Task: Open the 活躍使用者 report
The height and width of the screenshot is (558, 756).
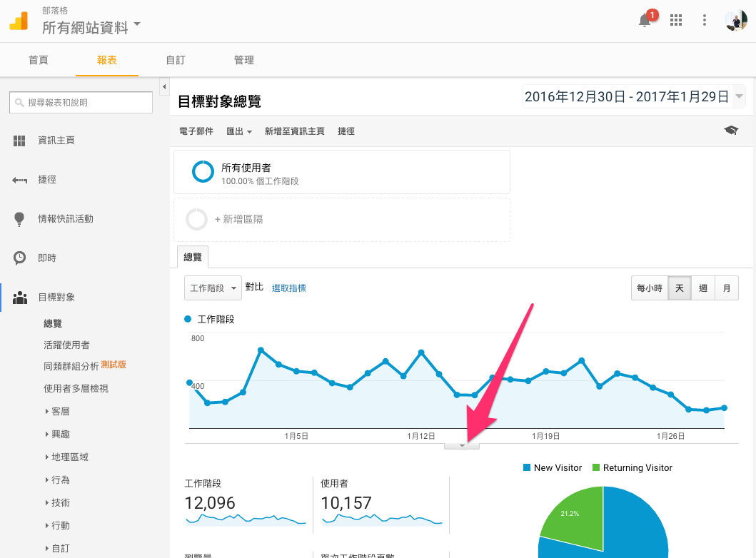Action: 66,345
